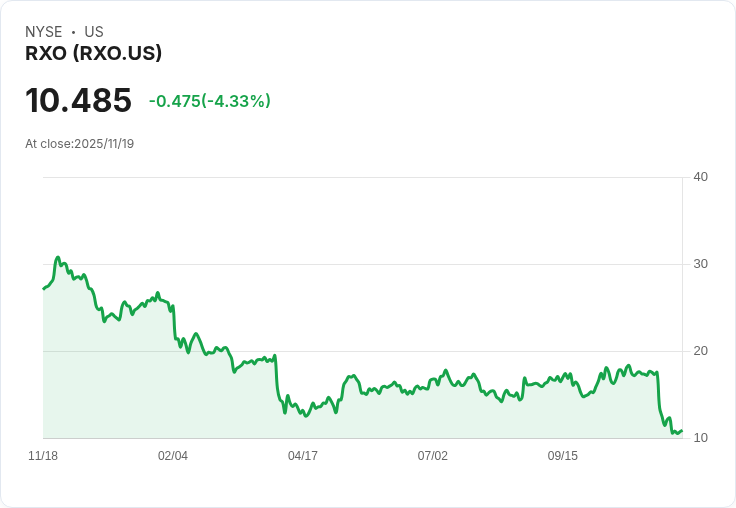Click the RXO (RXO.US) stock title

click(93, 53)
